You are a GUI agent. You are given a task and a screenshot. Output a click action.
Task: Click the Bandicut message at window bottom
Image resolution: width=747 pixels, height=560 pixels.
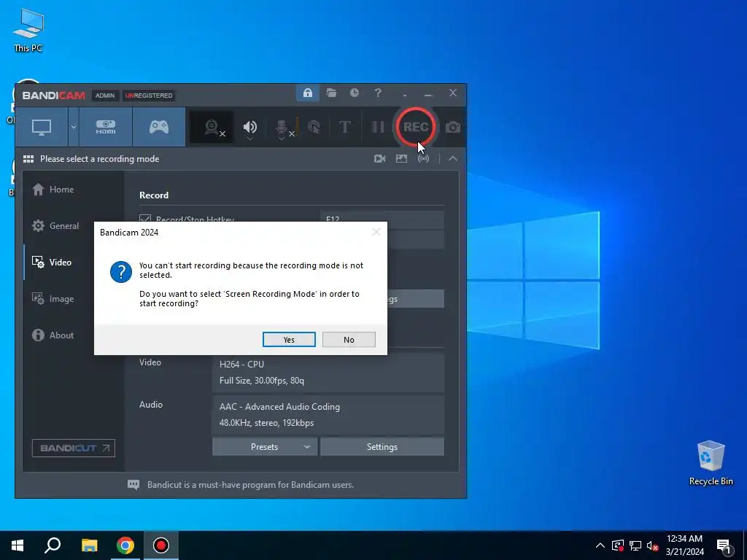click(250, 485)
